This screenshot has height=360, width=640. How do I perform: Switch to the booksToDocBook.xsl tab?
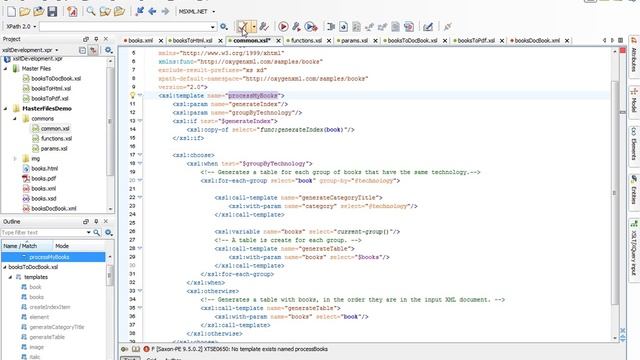tap(411, 40)
